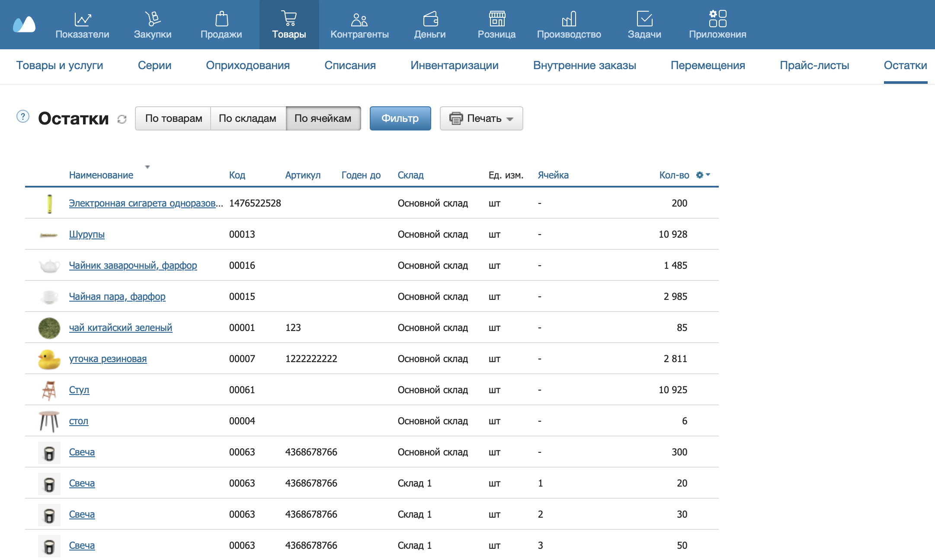Show stock По складам
The height and width of the screenshot is (560, 935).
(247, 118)
